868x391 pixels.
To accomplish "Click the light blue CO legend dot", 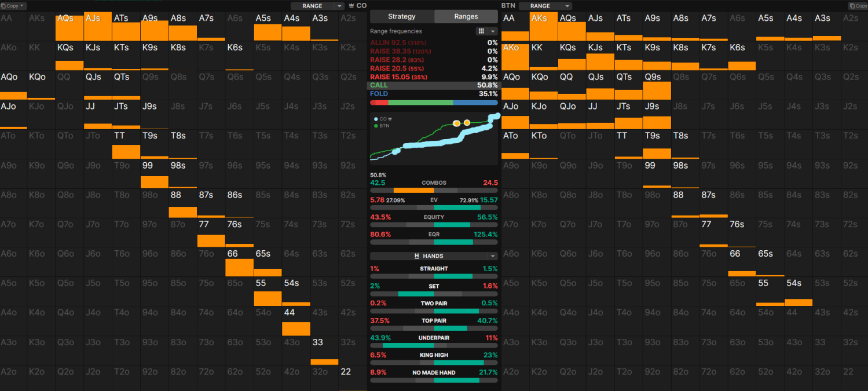I will (377, 119).
